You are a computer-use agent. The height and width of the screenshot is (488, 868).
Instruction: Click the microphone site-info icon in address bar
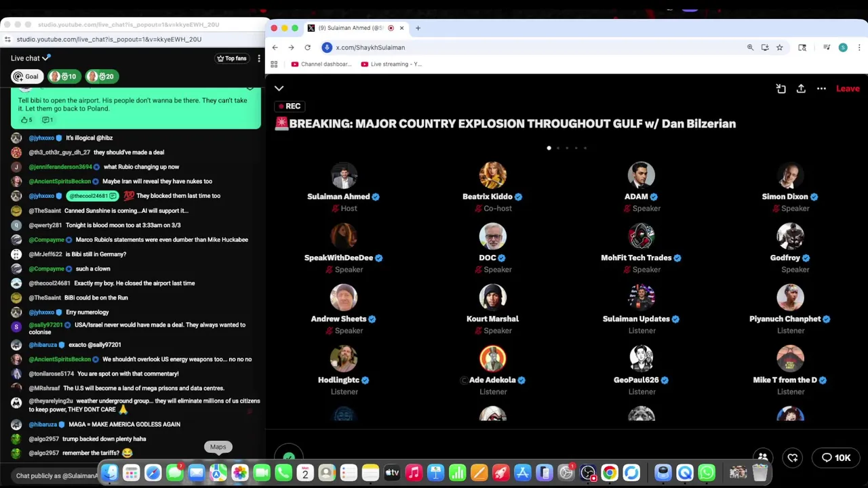coord(327,47)
